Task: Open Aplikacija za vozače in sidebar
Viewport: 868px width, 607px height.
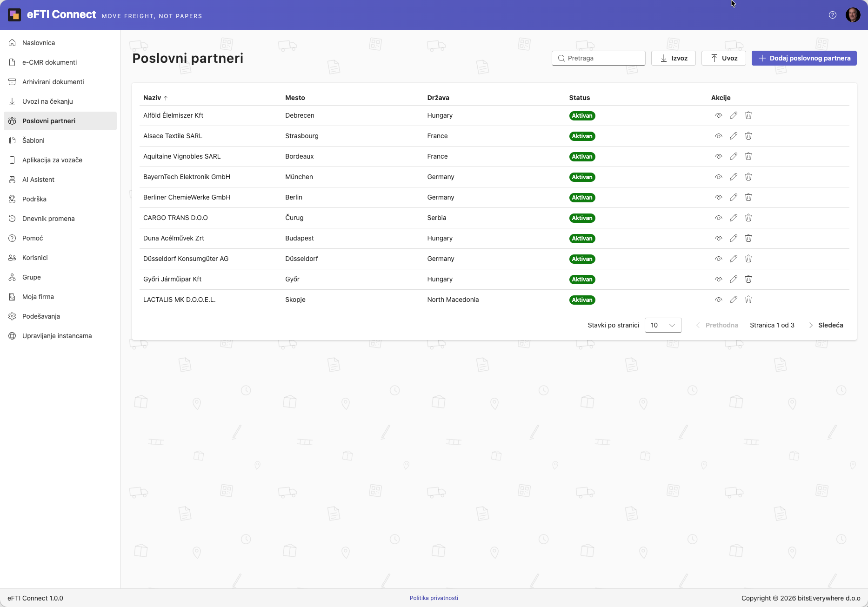Action: [60, 160]
